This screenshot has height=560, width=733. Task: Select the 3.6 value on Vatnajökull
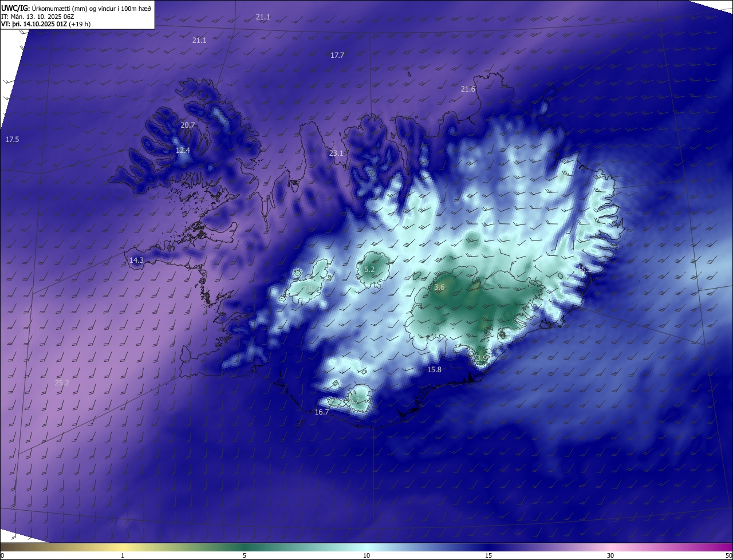pos(439,287)
